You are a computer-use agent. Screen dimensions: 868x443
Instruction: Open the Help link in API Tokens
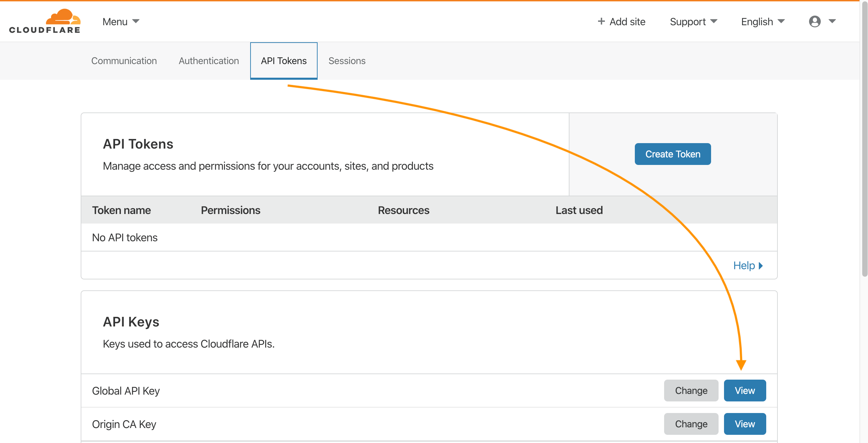click(748, 265)
